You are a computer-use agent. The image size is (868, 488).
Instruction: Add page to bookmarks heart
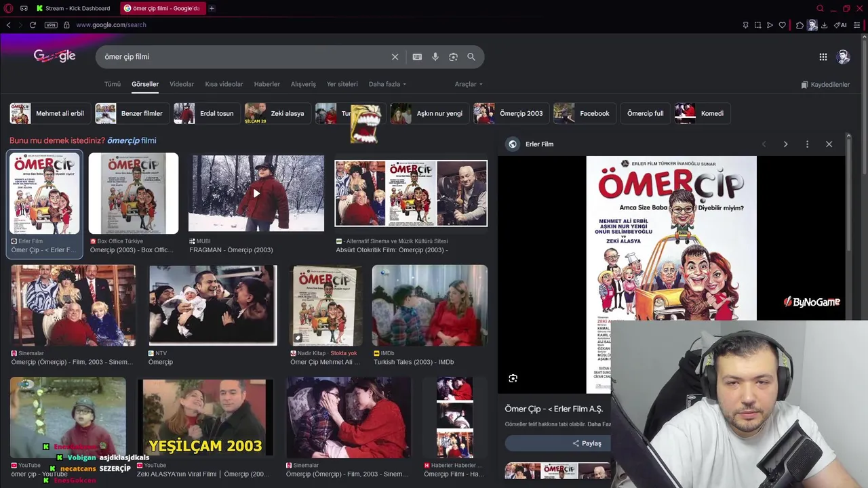782,25
